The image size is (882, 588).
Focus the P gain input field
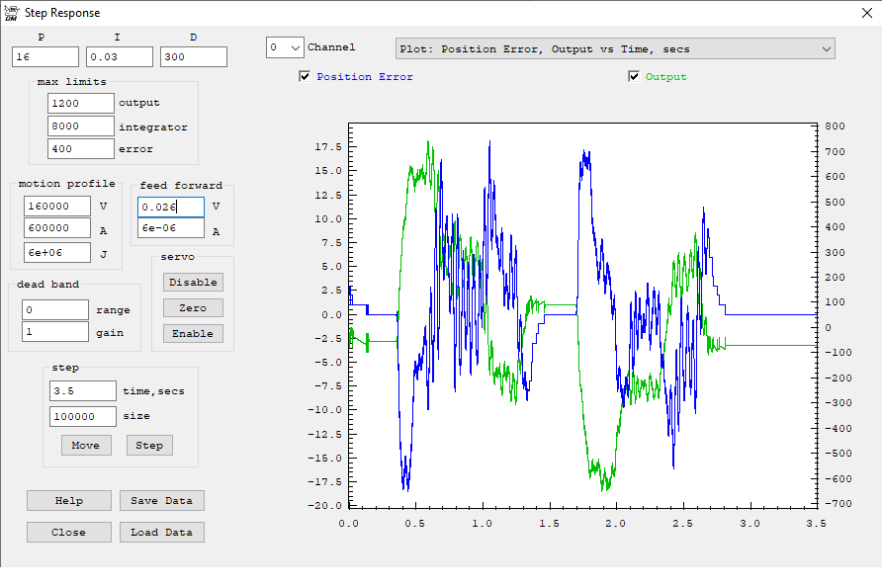click(44, 57)
